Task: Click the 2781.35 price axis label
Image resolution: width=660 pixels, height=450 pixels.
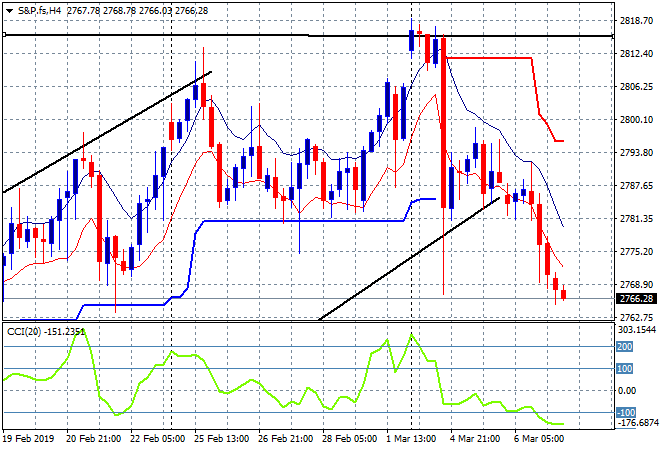Action: point(636,218)
